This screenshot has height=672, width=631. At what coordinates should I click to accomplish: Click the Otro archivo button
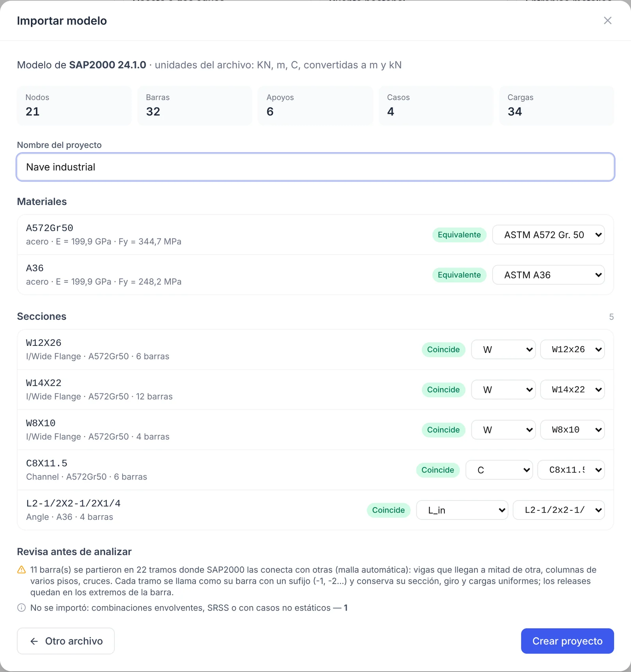(66, 641)
